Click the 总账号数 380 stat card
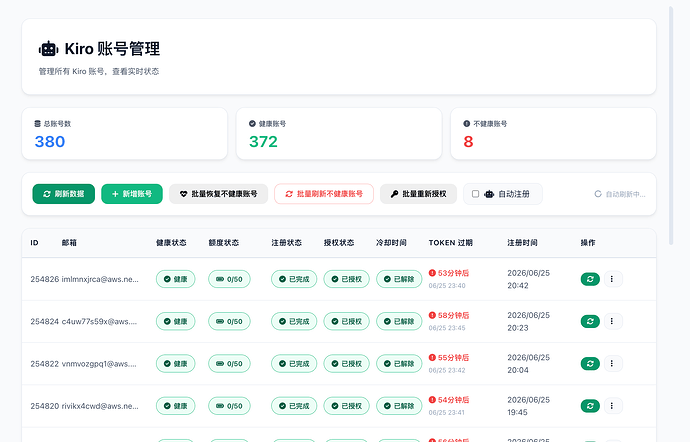This screenshot has height=442, width=690. tap(125, 134)
